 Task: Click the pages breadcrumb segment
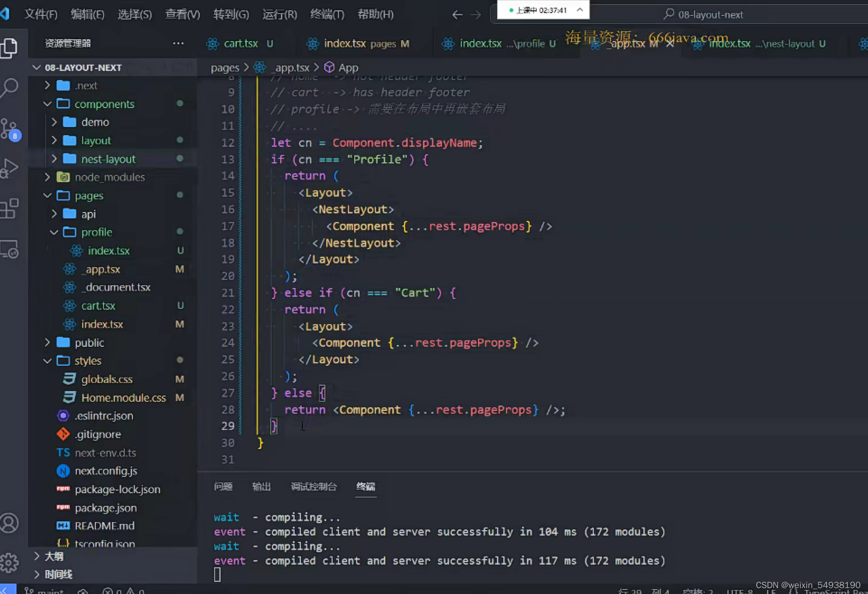pyautogui.click(x=225, y=68)
